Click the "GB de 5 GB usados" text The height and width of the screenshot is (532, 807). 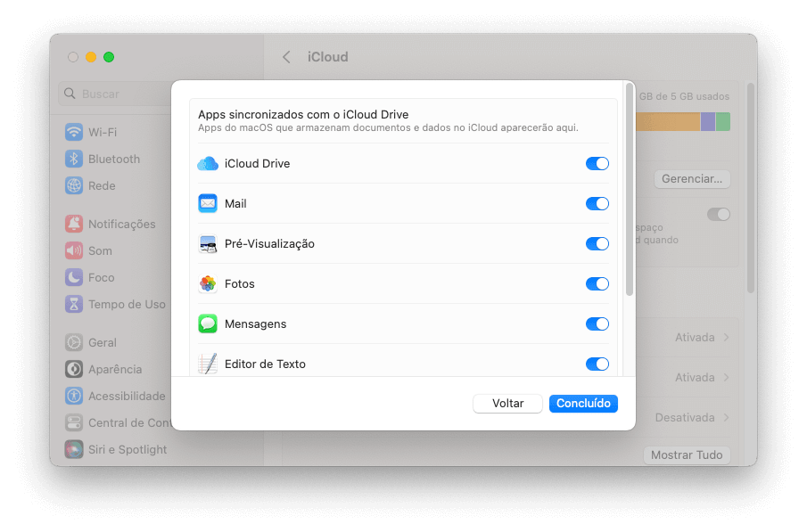[684, 96]
